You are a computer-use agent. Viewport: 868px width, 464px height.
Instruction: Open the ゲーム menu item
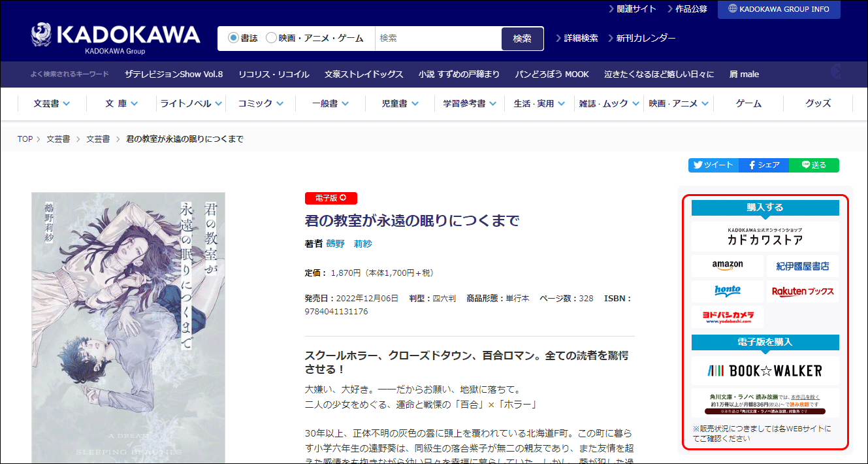tap(748, 104)
